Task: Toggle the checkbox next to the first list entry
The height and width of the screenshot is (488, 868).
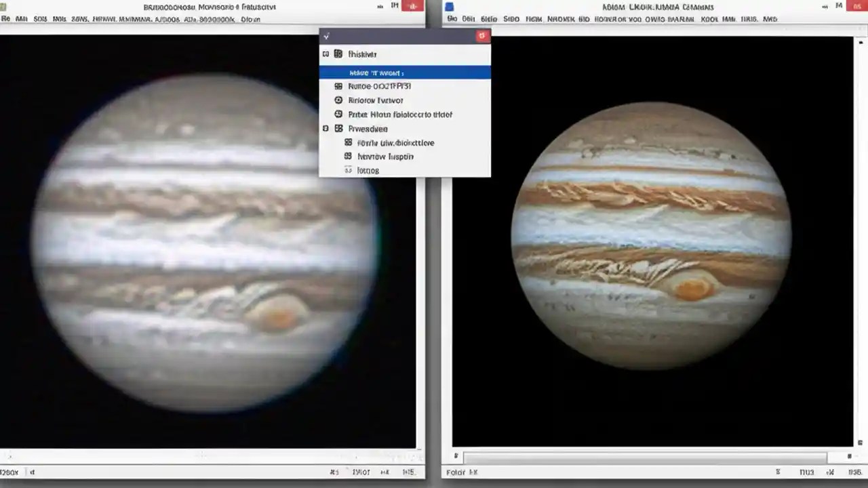Action: (326, 54)
